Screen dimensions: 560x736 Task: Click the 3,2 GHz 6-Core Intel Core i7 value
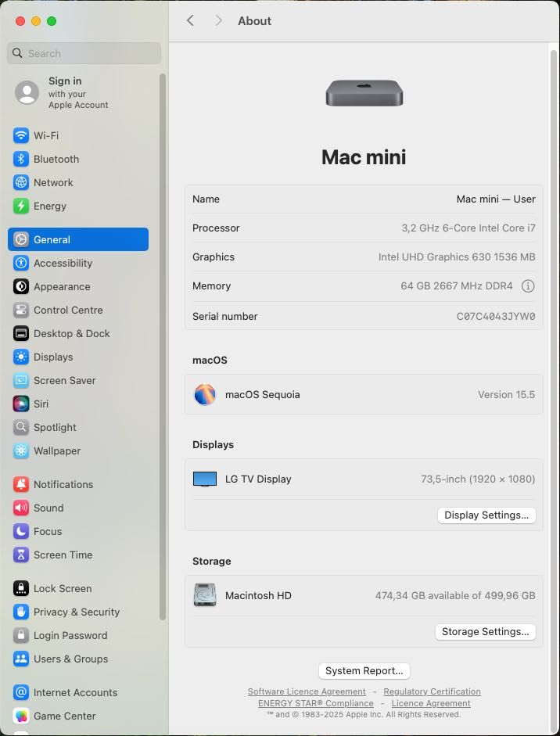pyautogui.click(x=468, y=228)
